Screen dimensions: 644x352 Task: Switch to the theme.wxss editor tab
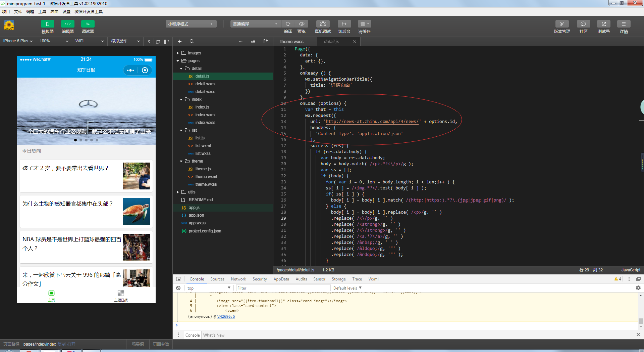point(292,42)
